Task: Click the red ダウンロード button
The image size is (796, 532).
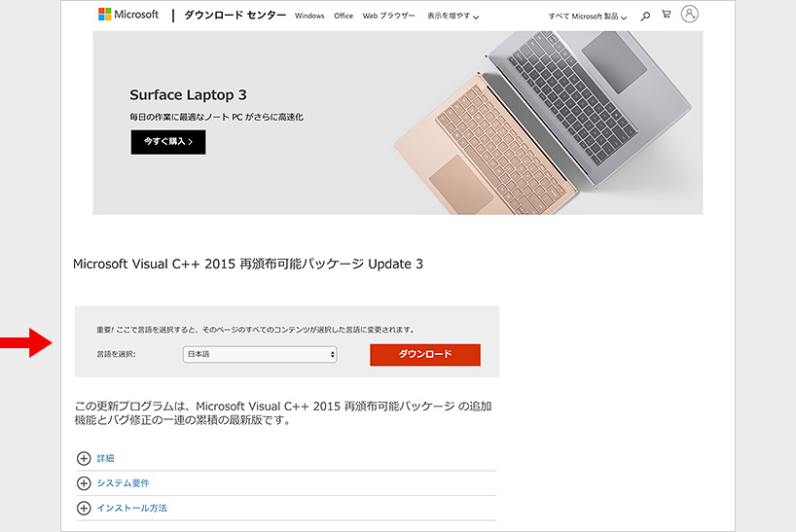Action: pyautogui.click(x=425, y=354)
